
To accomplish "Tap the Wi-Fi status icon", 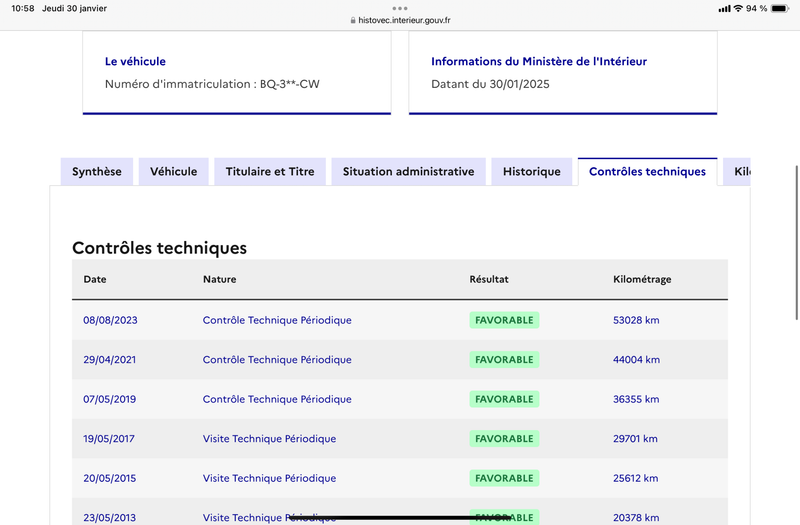I will (738, 9).
